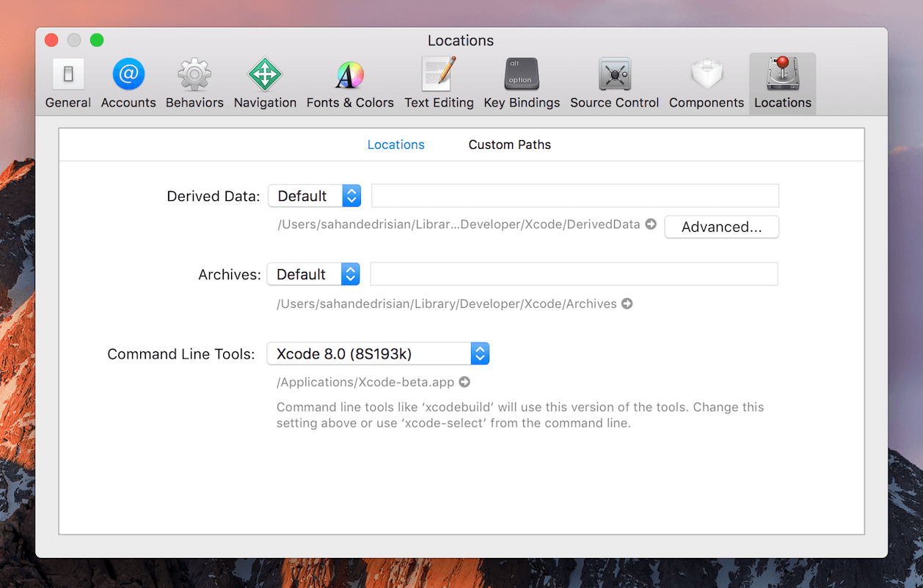
Task: Switch to the Accounts preferences icon
Action: [128, 81]
